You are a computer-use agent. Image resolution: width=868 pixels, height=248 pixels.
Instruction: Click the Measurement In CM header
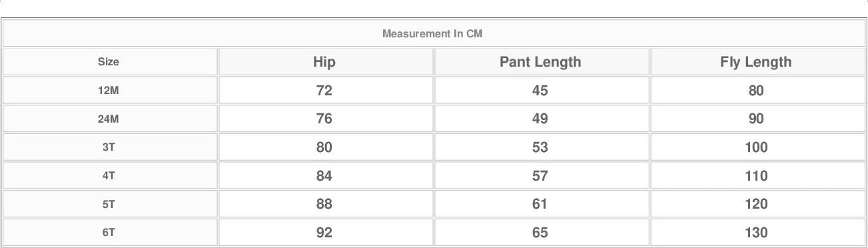click(432, 33)
